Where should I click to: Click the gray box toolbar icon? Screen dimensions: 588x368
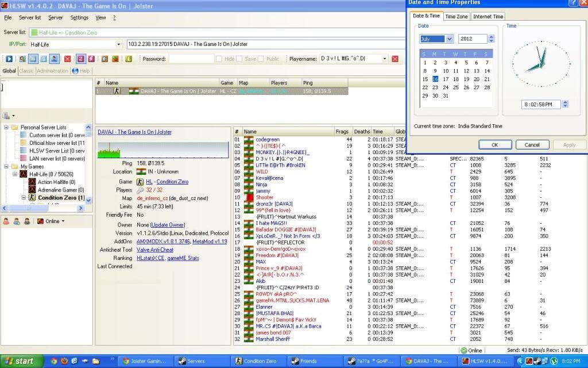click(x=105, y=59)
